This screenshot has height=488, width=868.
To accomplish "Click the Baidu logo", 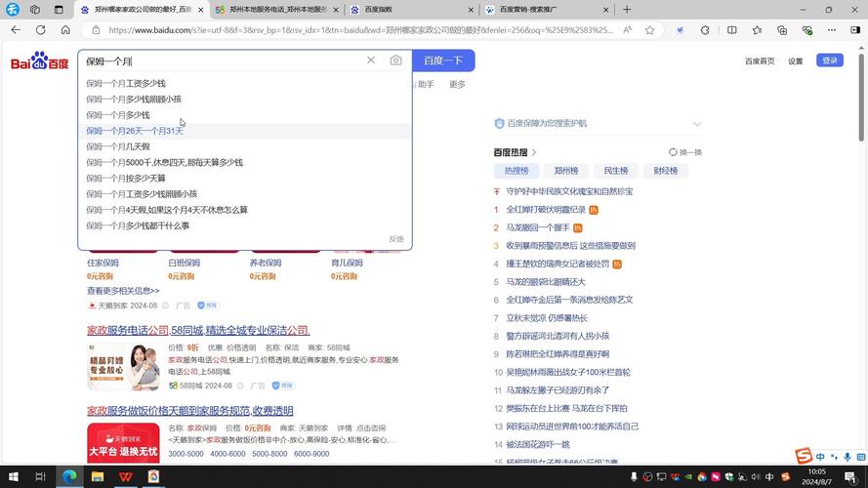I will pos(40,62).
